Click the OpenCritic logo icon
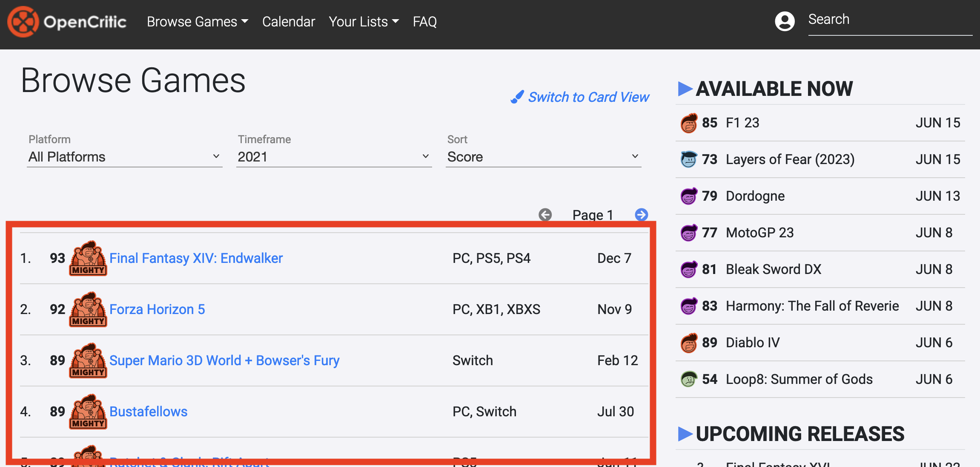 click(x=23, y=21)
